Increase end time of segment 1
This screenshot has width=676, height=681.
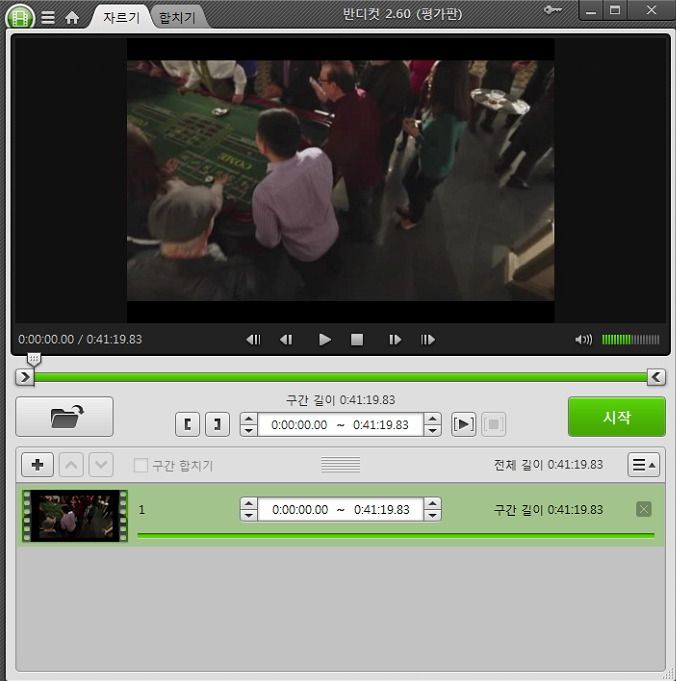pos(433,503)
